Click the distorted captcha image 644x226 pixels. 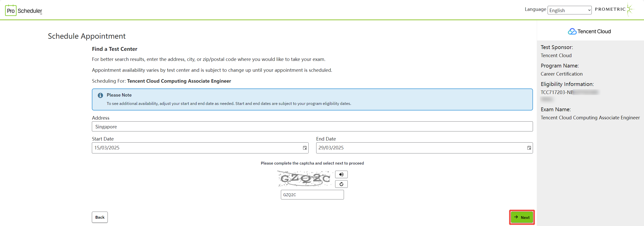click(x=305, y=178)
